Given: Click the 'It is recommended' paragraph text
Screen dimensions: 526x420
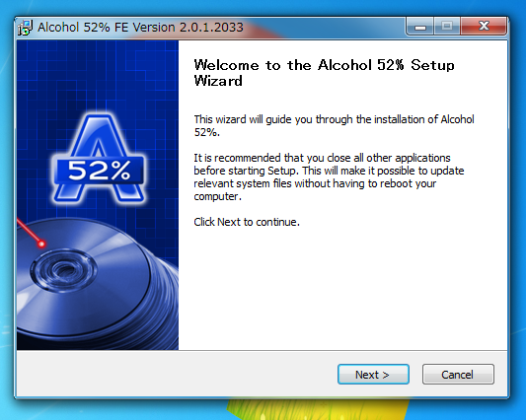Looking at the screenshot, I should tap(329, 177).
